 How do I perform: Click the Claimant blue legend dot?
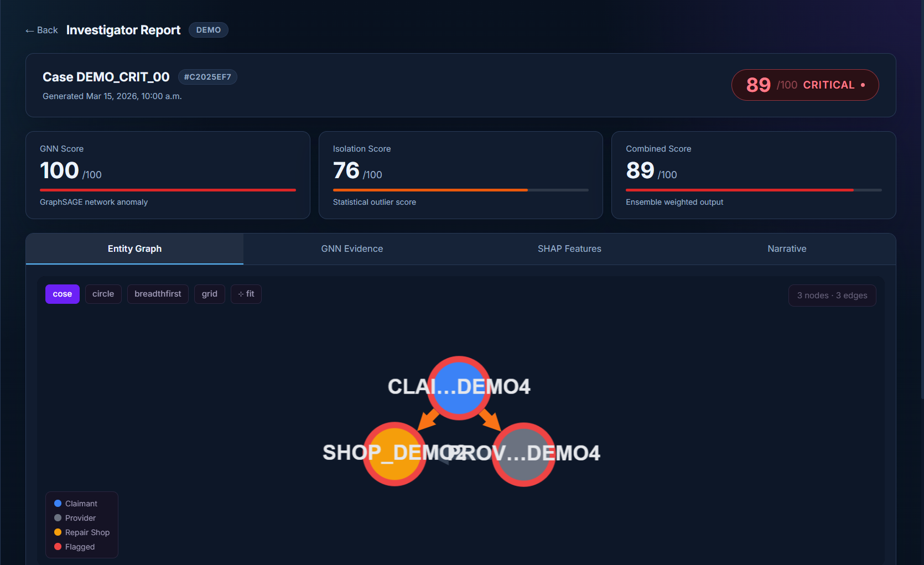[x=58, y=504]
